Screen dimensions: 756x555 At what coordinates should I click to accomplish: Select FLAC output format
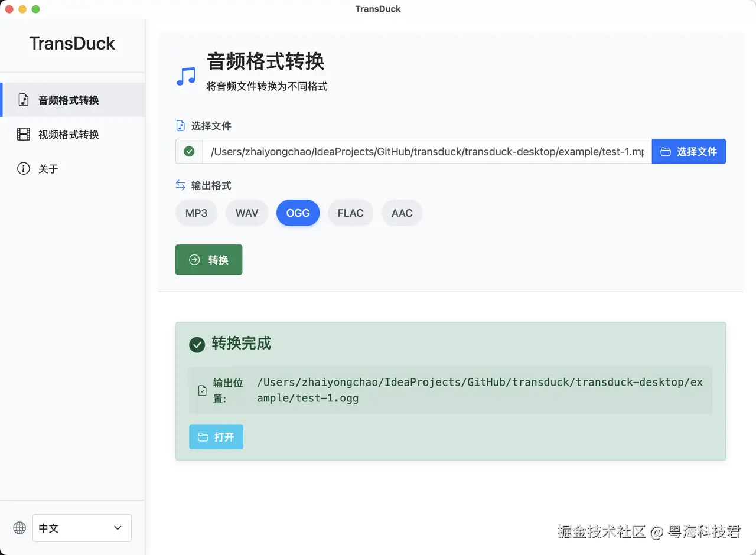(x=350, y=213)
